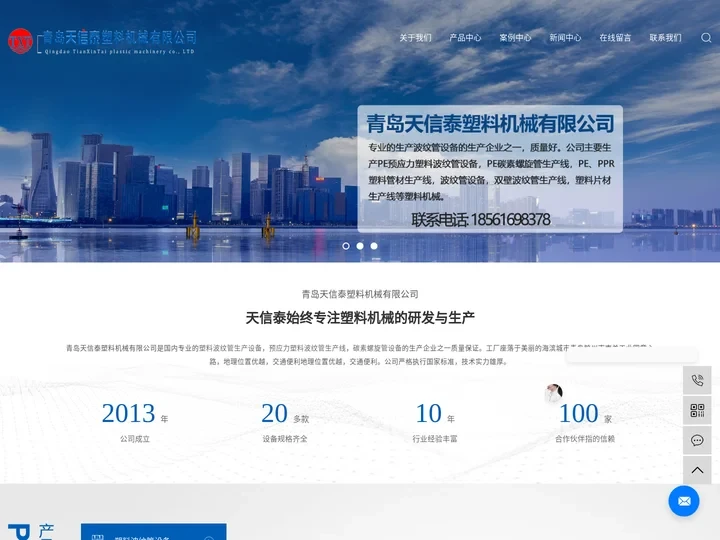Click the back-to-top arrow icon
The width and height of the screenshot is (720, 540).
click(x=697, y=470)
